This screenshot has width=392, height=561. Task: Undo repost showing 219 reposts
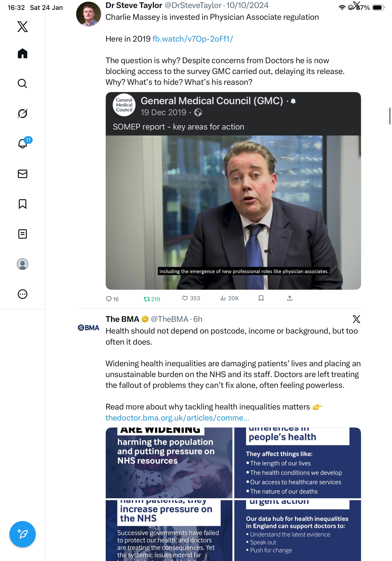point(152,299)
